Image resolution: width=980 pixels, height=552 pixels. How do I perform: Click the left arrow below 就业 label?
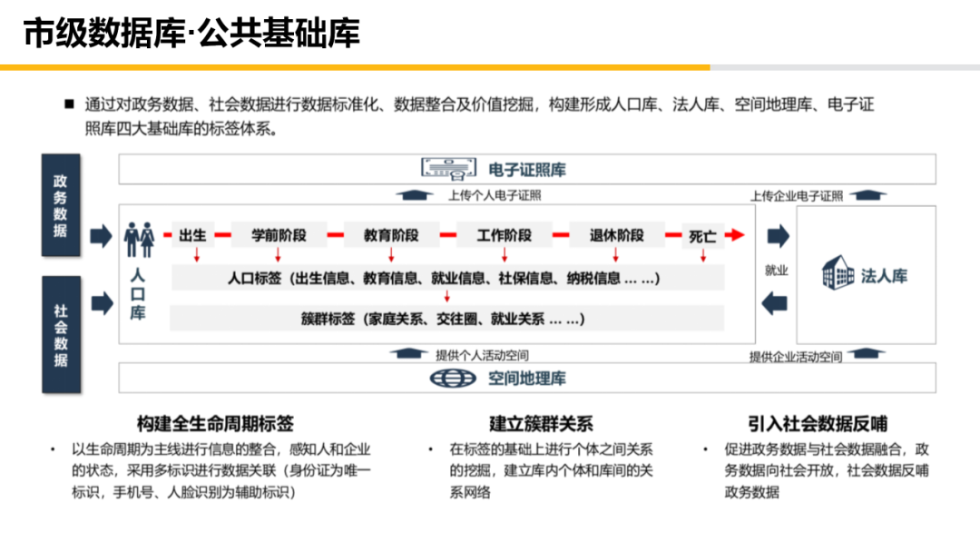774,304
